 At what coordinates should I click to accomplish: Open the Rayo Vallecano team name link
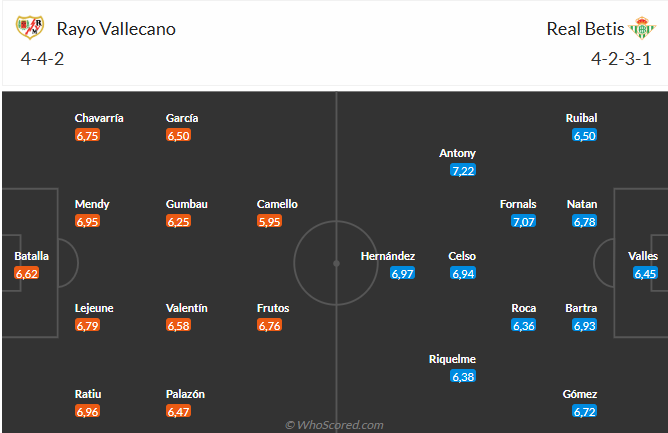coord(117,29)
